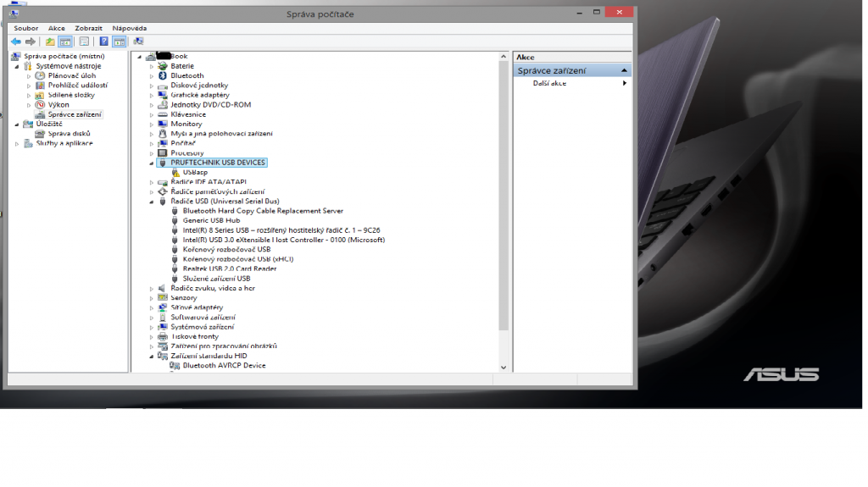Click the Export list toolbar icon

[x=84, y=42]
